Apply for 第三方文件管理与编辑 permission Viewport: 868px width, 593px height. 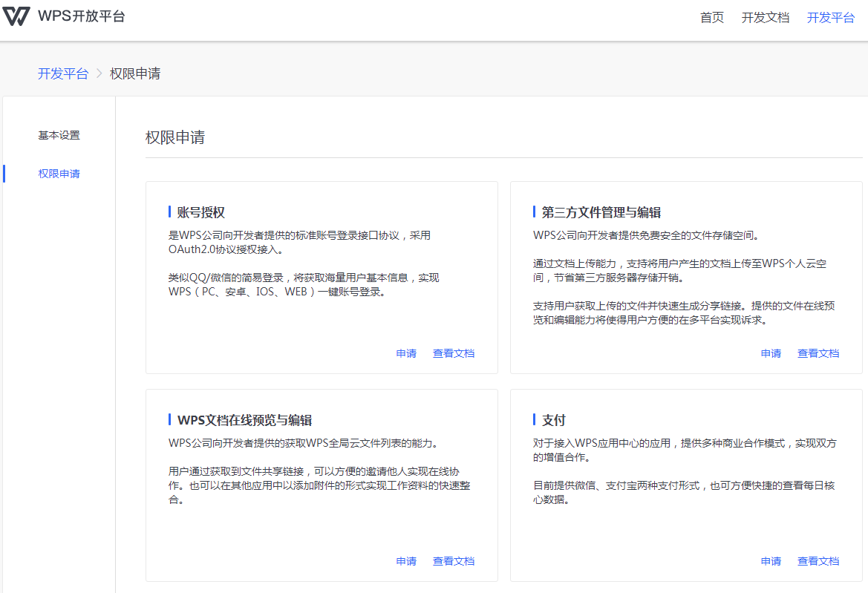point(771,353)
